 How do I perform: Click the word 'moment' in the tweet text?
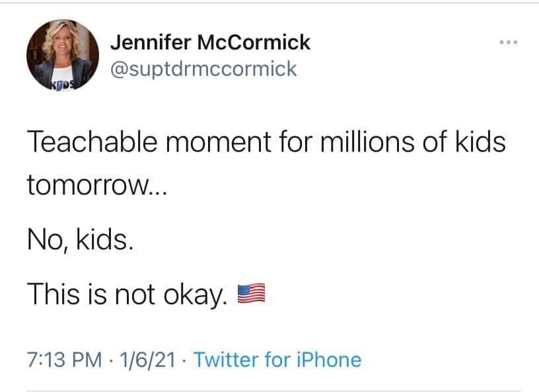218,142
